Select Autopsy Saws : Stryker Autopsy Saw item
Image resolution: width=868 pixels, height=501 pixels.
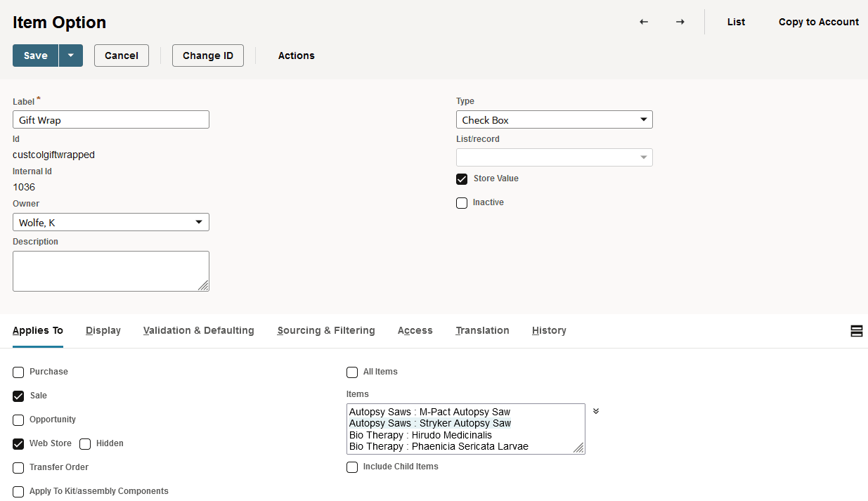430,423
